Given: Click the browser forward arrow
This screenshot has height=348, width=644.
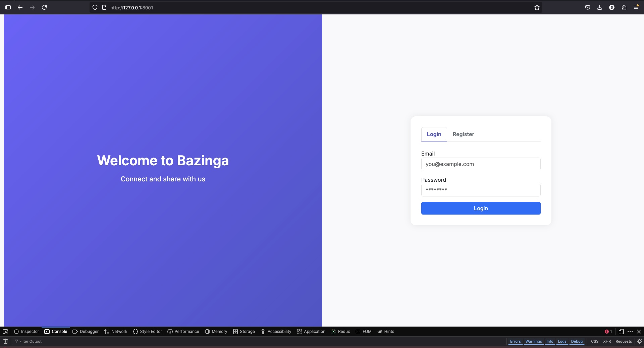Looking at the screenshot, I should 32,7.
